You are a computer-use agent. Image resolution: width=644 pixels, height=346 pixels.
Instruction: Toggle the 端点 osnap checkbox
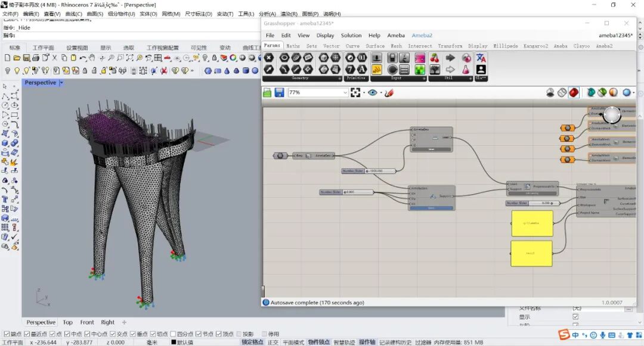7,334
